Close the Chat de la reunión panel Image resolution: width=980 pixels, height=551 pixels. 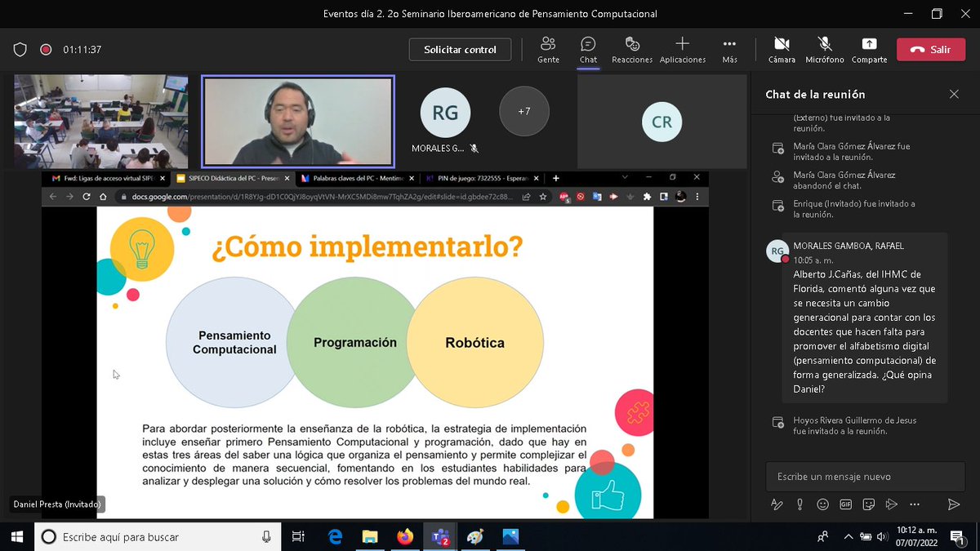pos(954,94)
